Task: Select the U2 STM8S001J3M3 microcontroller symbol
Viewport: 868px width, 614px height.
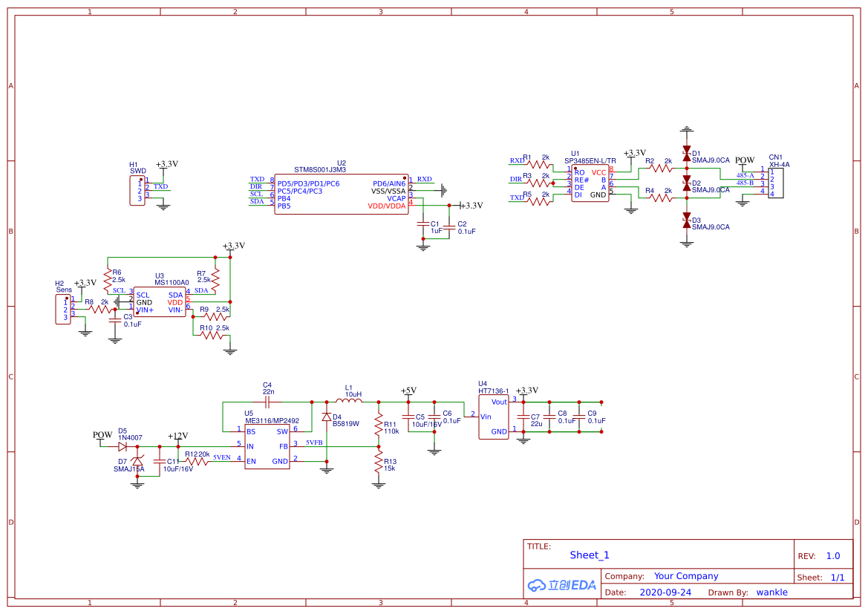Action: click(x=342, y=195)
